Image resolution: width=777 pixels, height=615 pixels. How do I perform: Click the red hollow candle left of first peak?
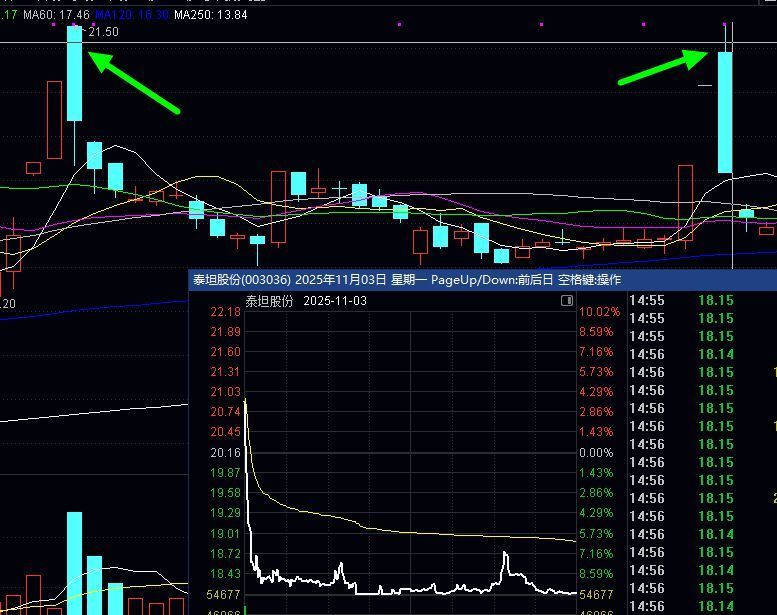pos(54,120)
